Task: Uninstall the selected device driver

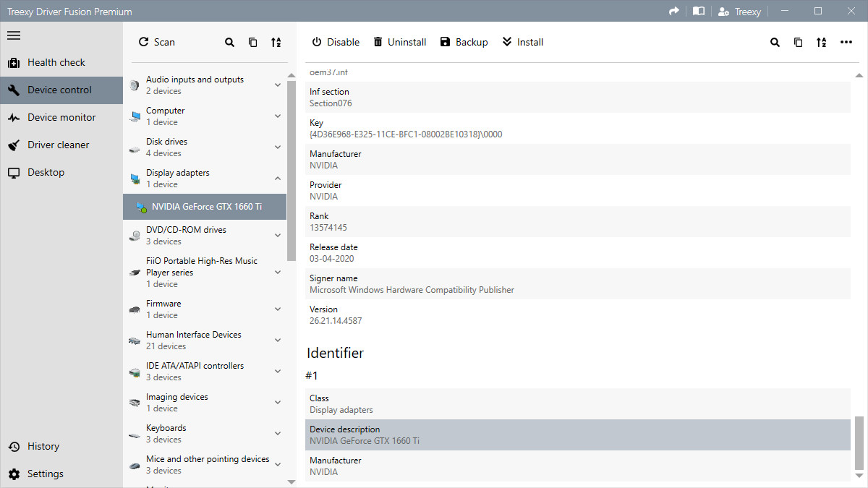Action: (x=399, y=42)
